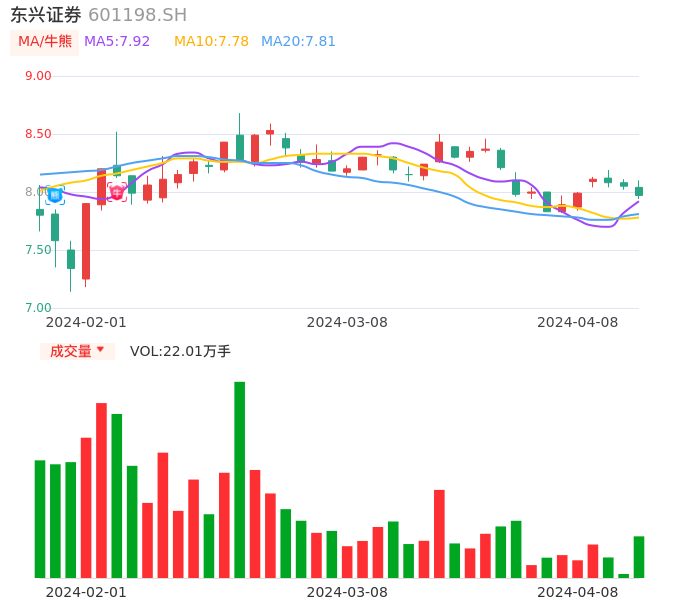Image resolution: width=686 pixels, height=606 pixels.
Task: Click the tallest green volume bar
Action: 239,480
